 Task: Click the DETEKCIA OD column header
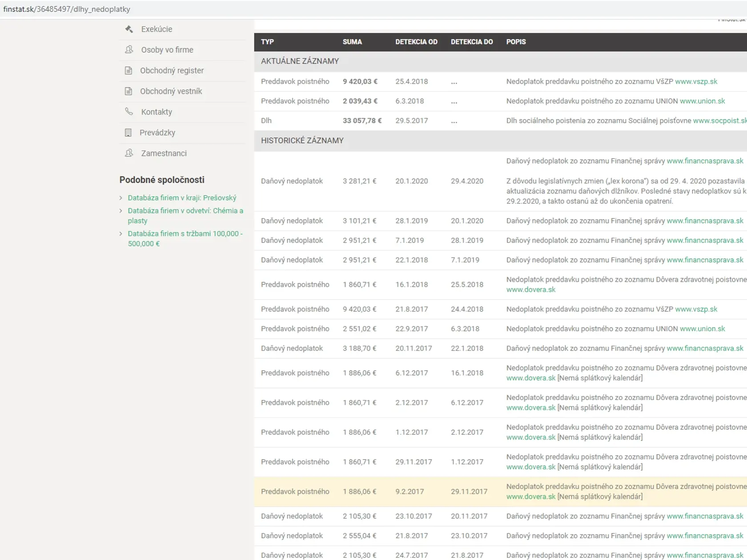coord(416,42)
